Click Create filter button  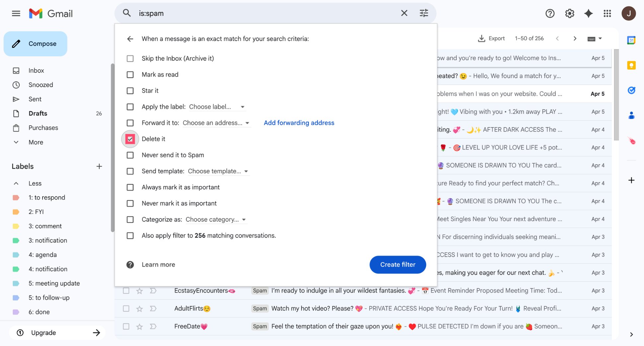pos(397,265)
